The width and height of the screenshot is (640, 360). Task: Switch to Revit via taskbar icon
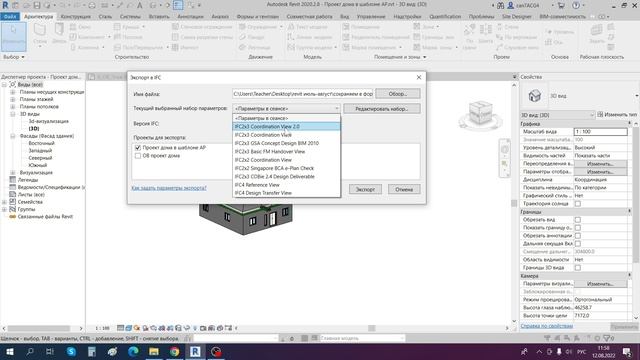[x=195, y=352]
